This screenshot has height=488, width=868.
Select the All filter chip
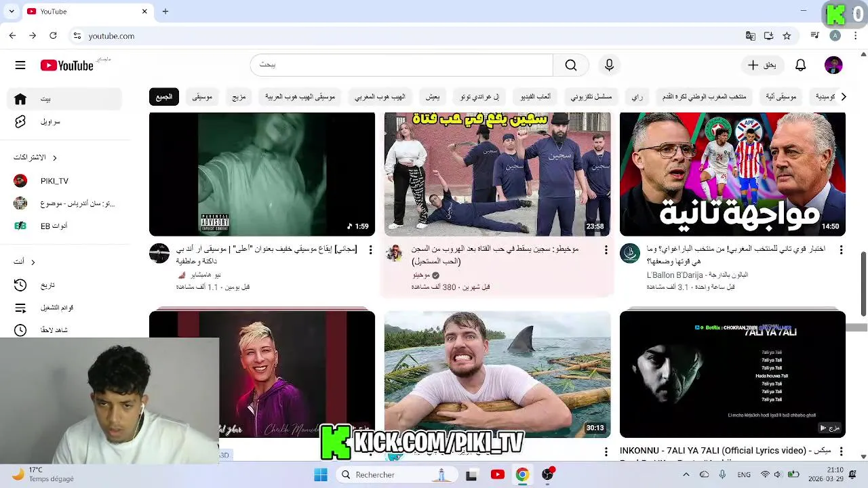[164, 97]
